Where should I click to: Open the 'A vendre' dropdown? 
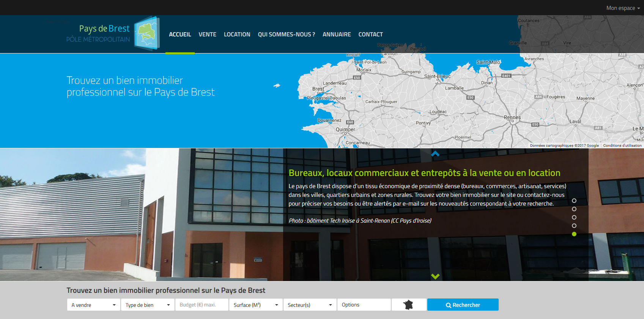coord(93,305)
